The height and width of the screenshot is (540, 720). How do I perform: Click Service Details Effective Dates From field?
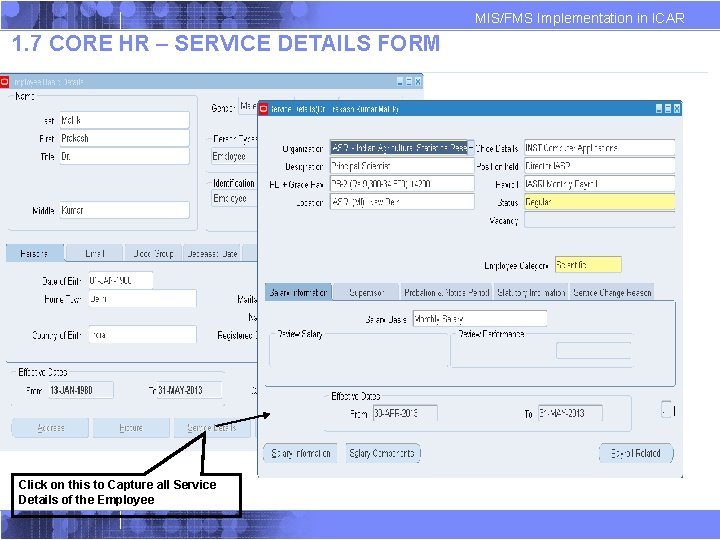pos(405,413)
